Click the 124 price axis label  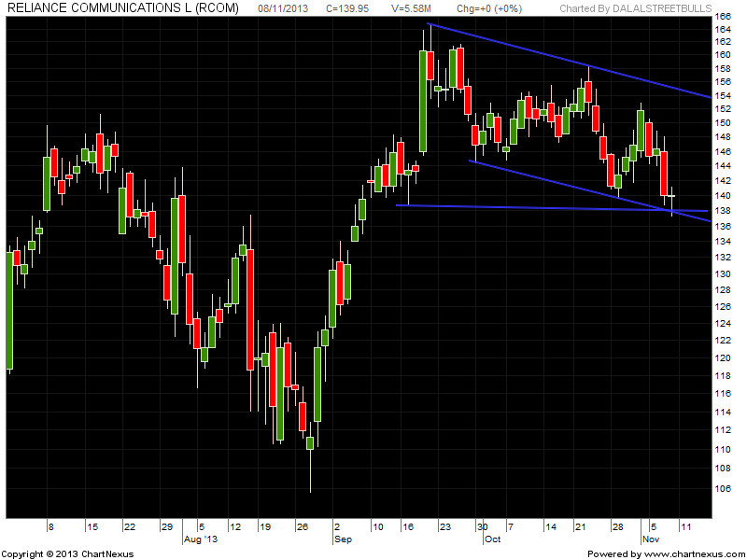tap(723, 324)
